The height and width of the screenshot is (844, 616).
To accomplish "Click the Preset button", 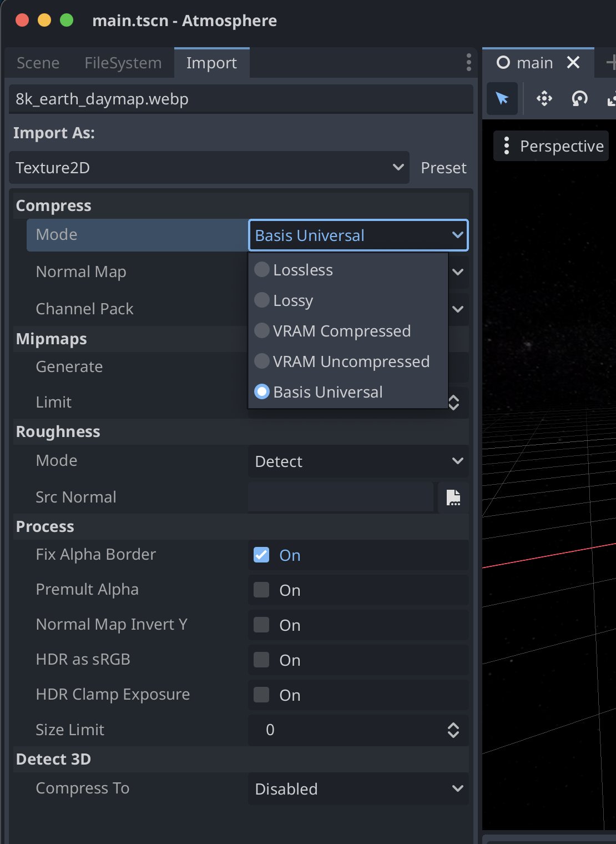I will pos(443,168).
